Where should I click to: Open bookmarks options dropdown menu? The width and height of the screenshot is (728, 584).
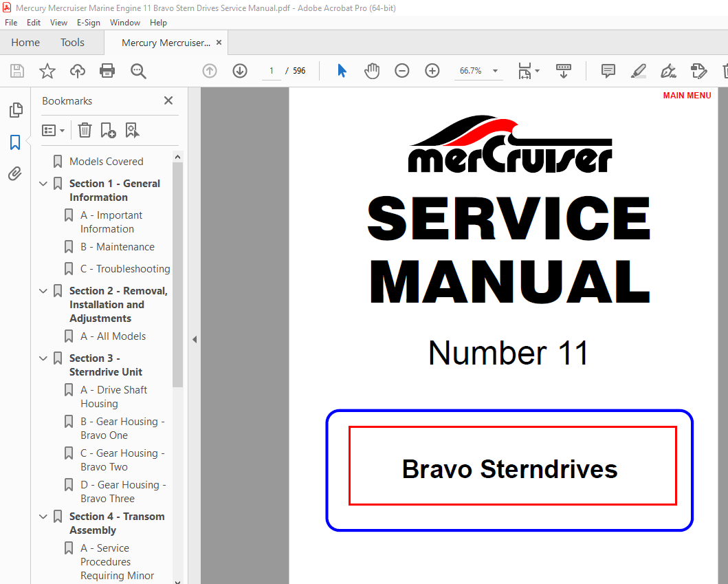tap(53, 131)
